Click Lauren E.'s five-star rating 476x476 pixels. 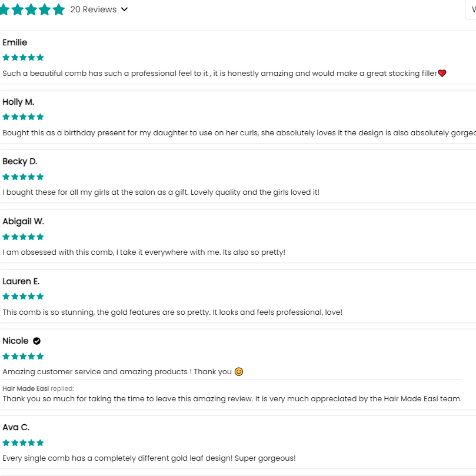pyautogui.click(x=23, y=297)
